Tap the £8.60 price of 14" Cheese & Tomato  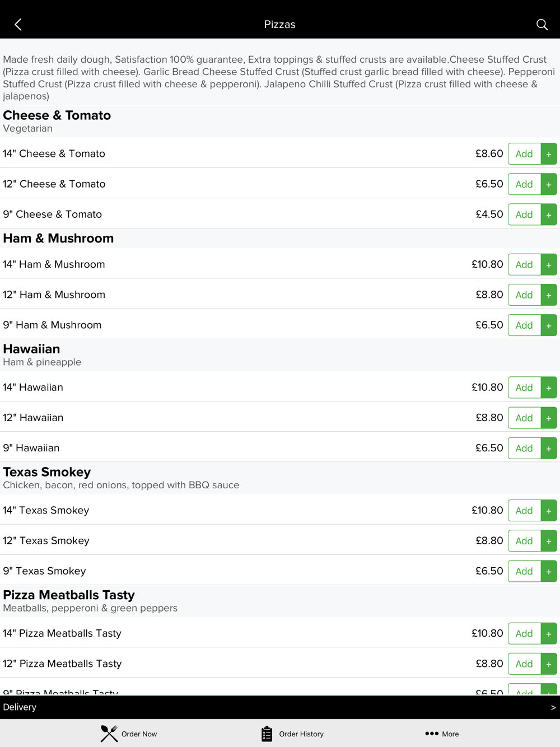pyautogui.click(x=489, y=153)
